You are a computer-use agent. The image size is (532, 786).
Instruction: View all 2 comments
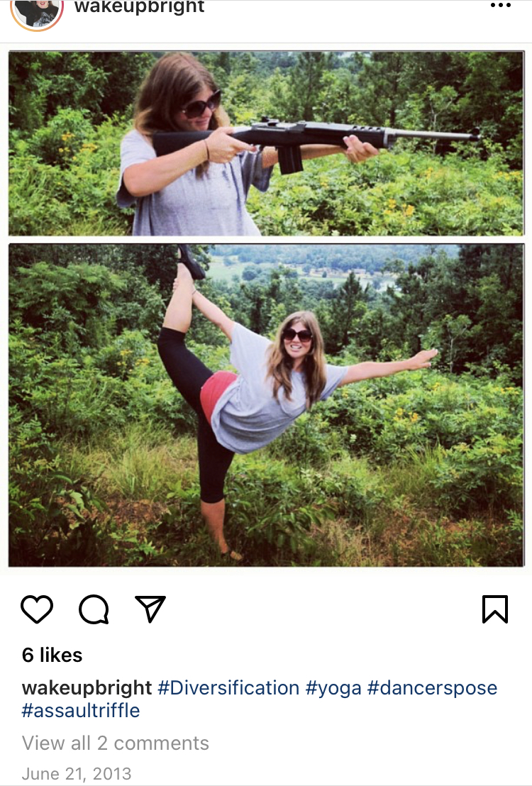[x=116, y=743]
